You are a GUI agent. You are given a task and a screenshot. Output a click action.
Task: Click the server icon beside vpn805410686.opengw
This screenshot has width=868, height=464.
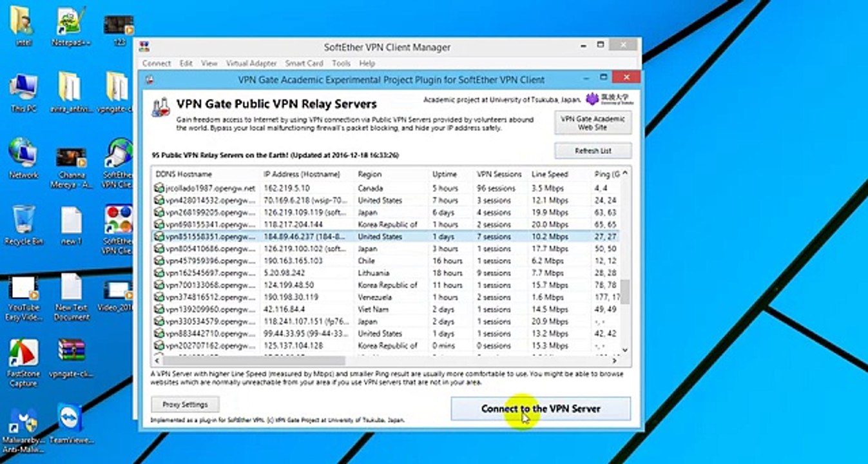point(159,249)
